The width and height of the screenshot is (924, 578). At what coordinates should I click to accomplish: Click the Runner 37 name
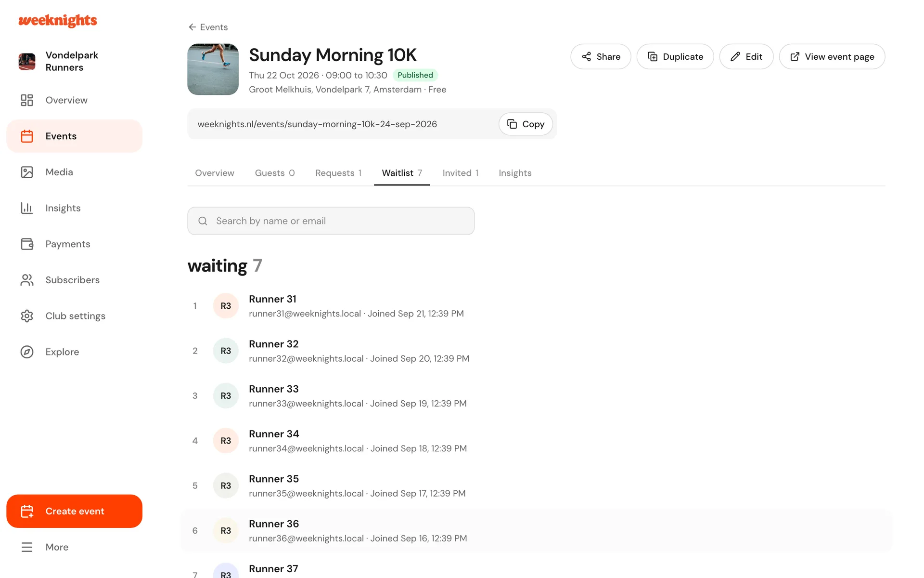tap(273, 569)
